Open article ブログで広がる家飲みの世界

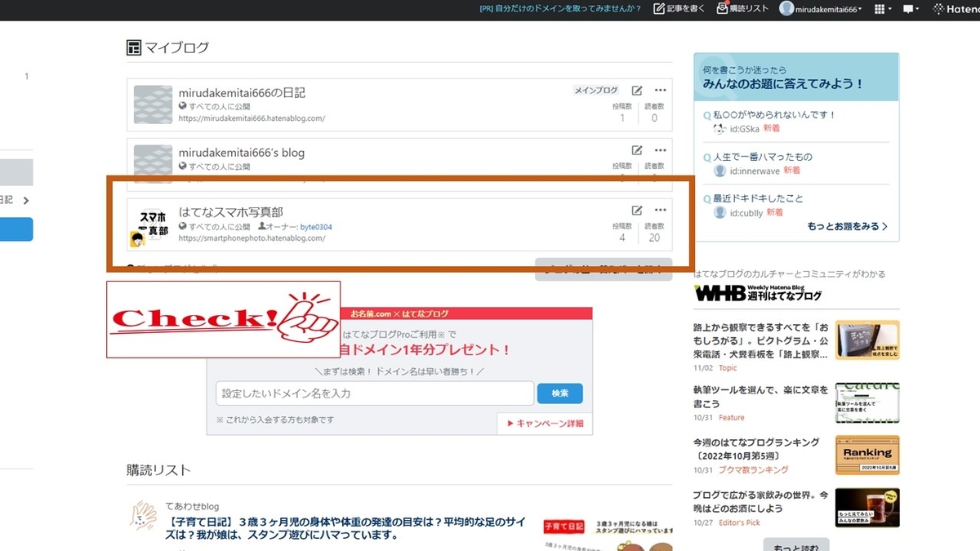point(760,502)
